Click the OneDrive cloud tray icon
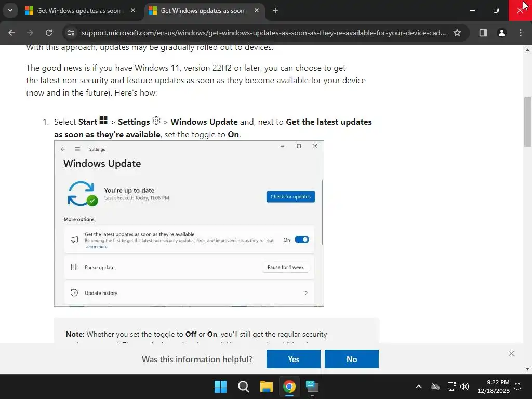Screen dimensions: 532x399 coord(435,387)
